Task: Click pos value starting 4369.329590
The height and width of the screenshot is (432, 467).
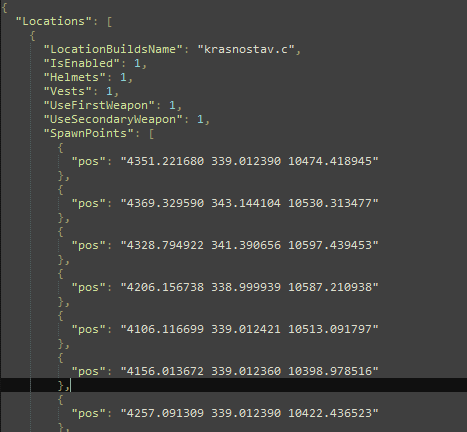Action: click(x=249, y=203)
